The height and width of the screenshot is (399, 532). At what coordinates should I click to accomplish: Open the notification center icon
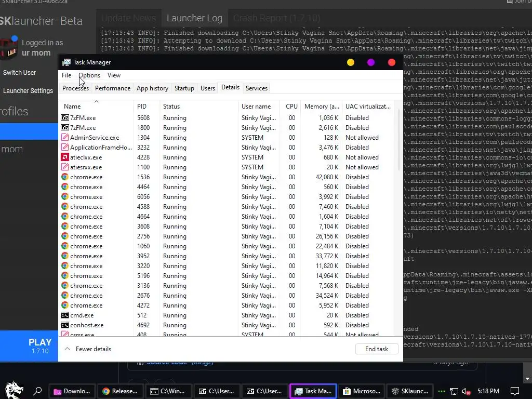click(515, 392)
